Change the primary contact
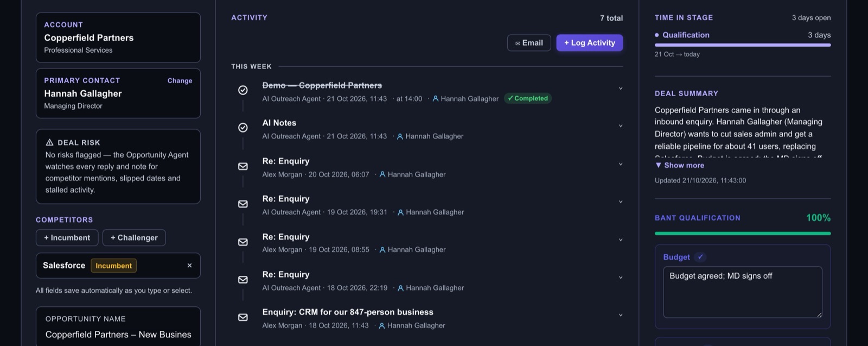The height and width of the screenshot is (346, 868). (x=180, y=80)
